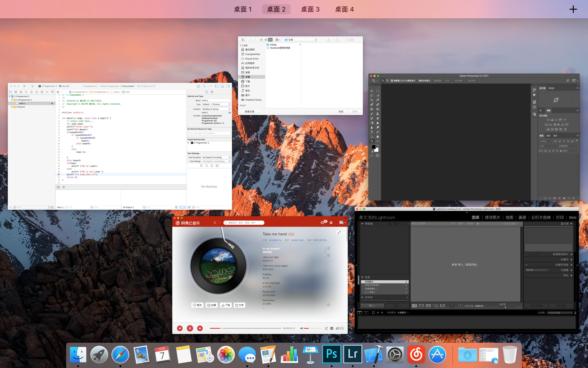Click the 新建文稿 button in Finder

(249, 112)
